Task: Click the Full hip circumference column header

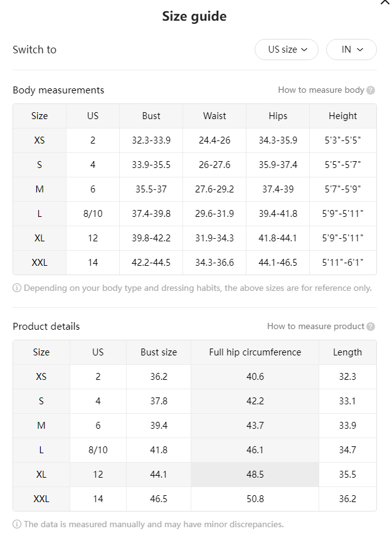Action: pyautogui.click(x=255, y=352)
